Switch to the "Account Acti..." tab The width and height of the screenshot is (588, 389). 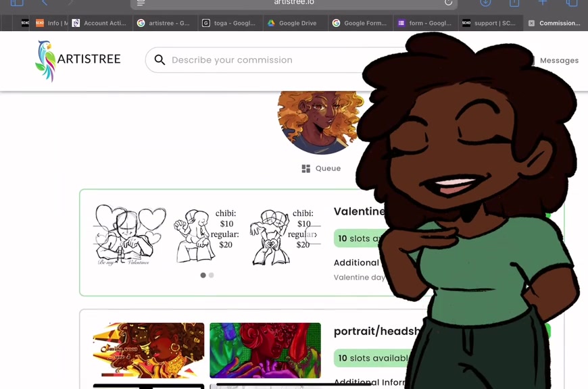pyautogui.click(x=100, y=23)
